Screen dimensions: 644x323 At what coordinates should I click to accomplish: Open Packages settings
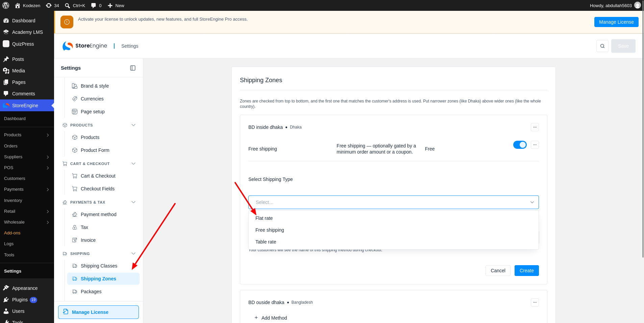tap(103, 292)
